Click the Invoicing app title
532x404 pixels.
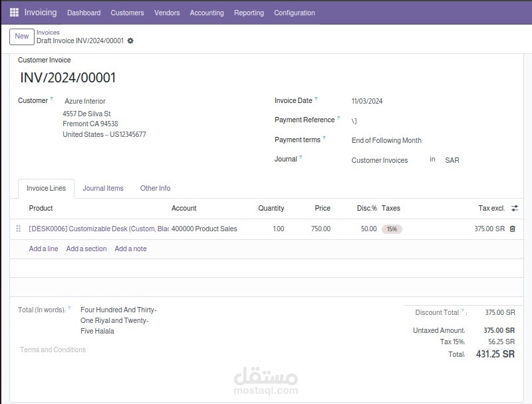click(x=41, y=13)
